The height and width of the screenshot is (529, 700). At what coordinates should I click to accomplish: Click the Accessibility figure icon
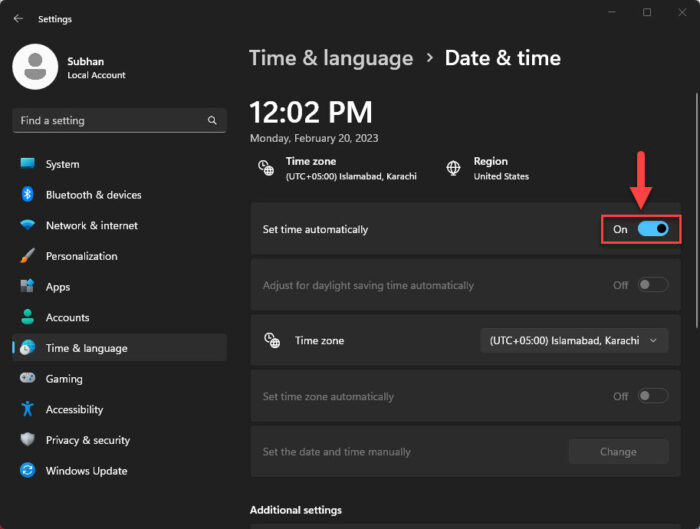[x=27, y=409]
